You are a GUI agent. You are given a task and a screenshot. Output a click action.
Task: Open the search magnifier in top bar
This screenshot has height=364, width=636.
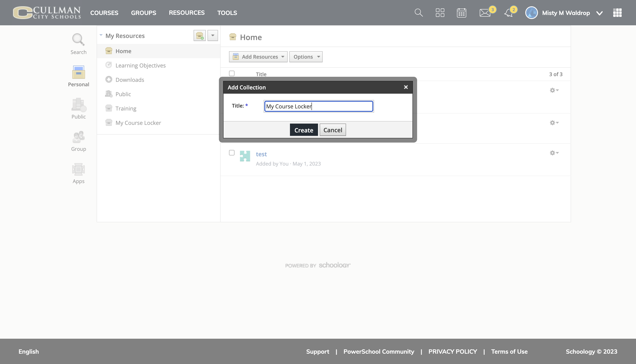point(419,13)
